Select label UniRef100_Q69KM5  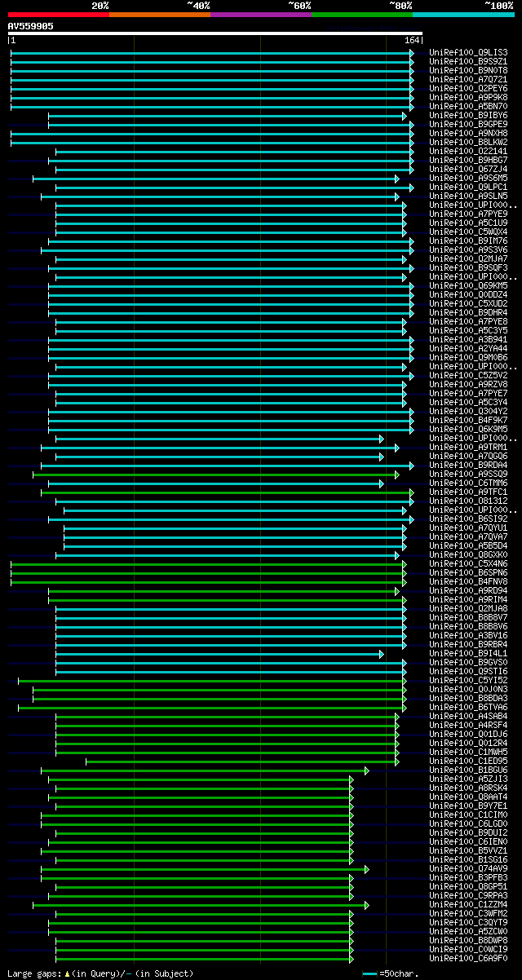coord(469,286)
